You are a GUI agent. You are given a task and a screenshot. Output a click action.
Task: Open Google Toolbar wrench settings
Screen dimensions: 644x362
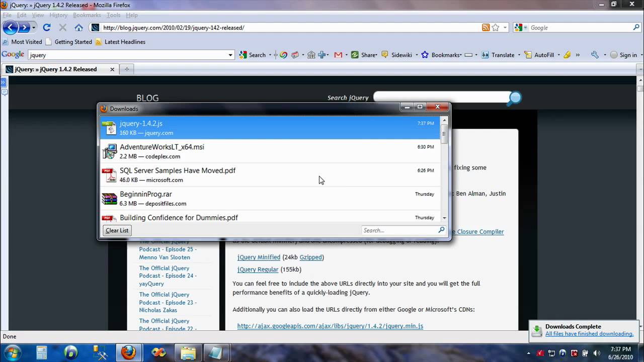tap(595, 55)
